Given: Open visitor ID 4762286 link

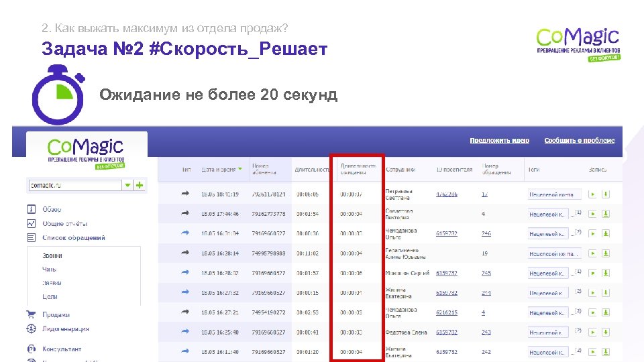Looking at the screenshot, I should tap(447, 194).
